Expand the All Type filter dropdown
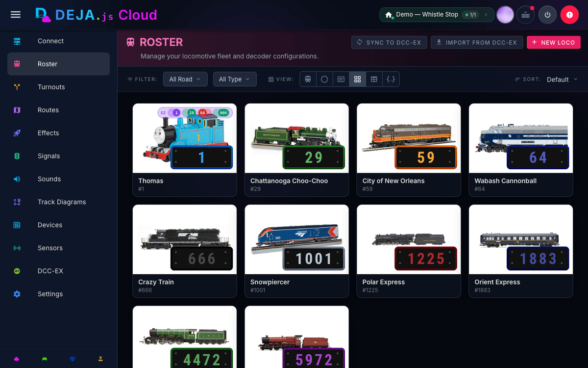 pos(235,79)
